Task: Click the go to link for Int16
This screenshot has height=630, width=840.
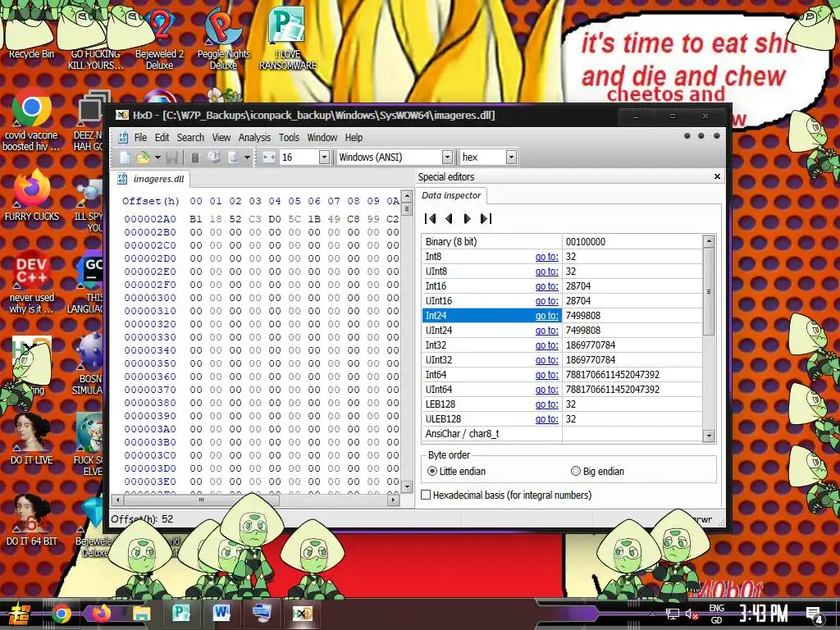Action: click(x=546, y=286)
